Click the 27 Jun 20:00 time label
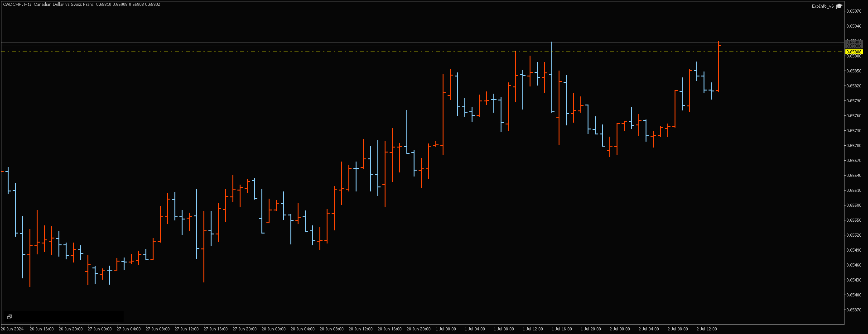The image size is (868, 334). tap(245, 329)
